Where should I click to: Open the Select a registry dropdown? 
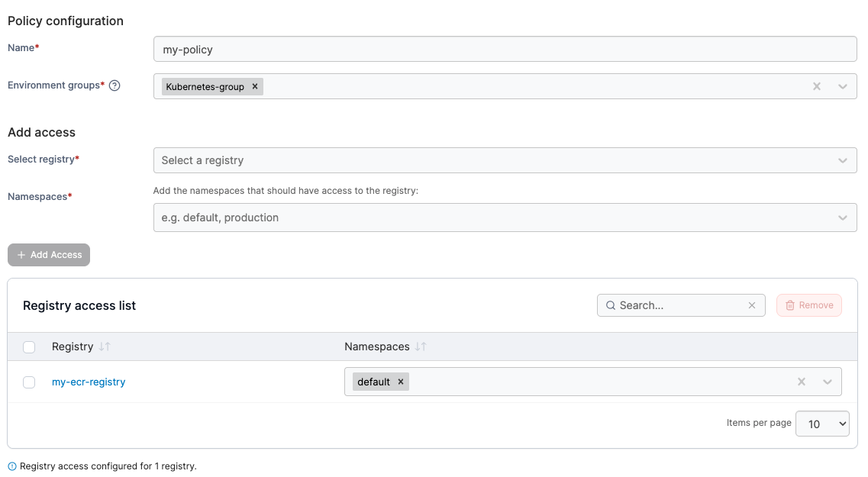[505, 160]
